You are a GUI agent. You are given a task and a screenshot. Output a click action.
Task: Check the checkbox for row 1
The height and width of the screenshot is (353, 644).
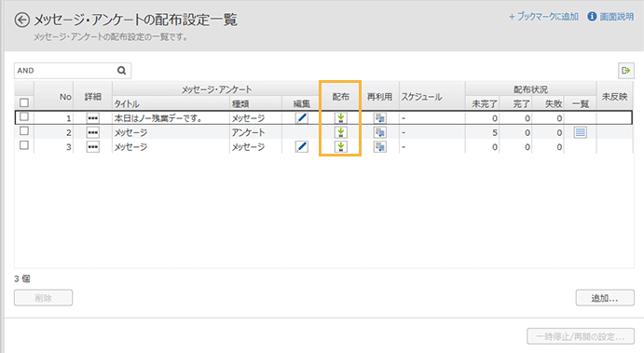coord(24,116)
